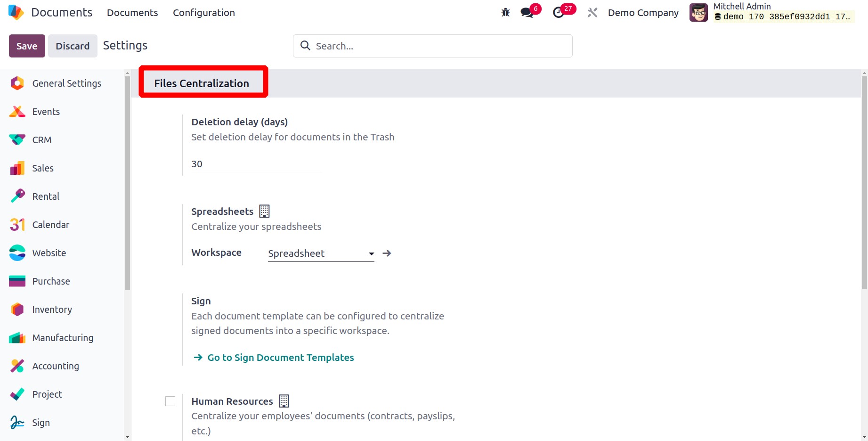Open the debug bug icon menu

tap(505, 13)
